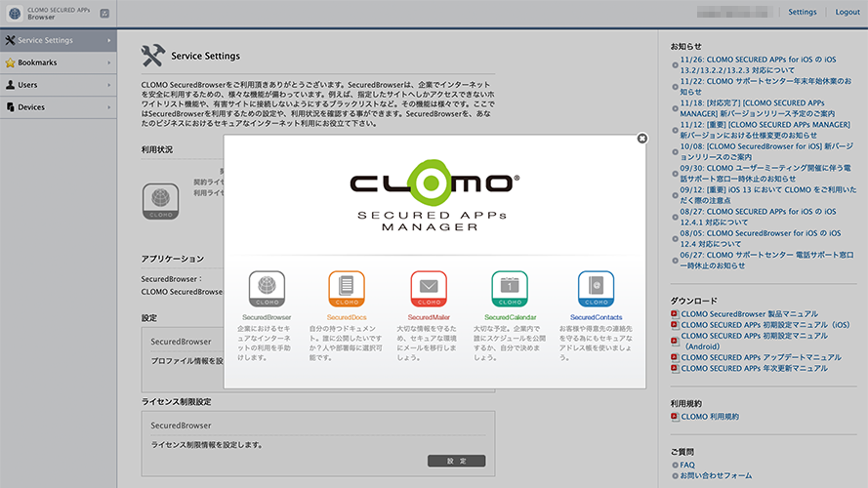
Task: Log out using the Logout link
Action: (x=847, y=12)
